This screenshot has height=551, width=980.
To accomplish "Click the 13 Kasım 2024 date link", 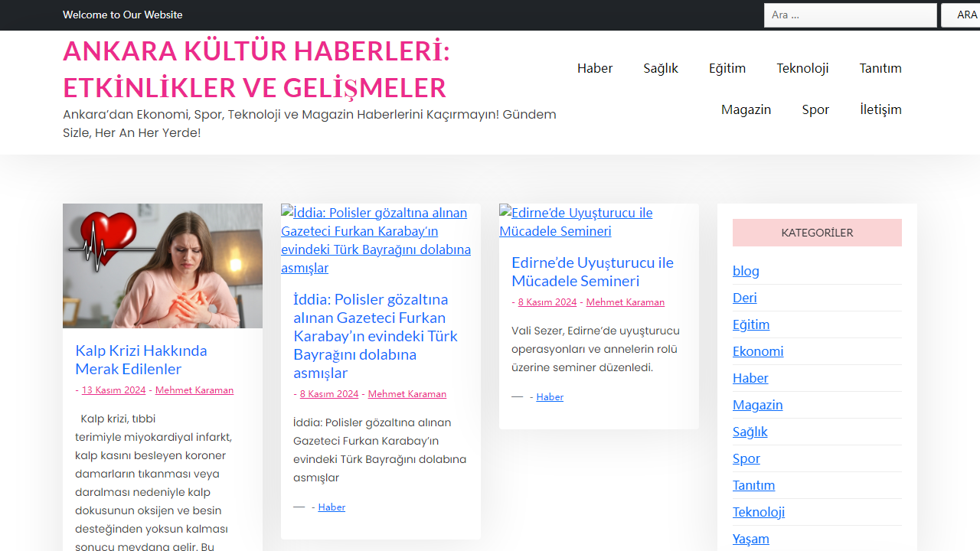I will [113, 390].
